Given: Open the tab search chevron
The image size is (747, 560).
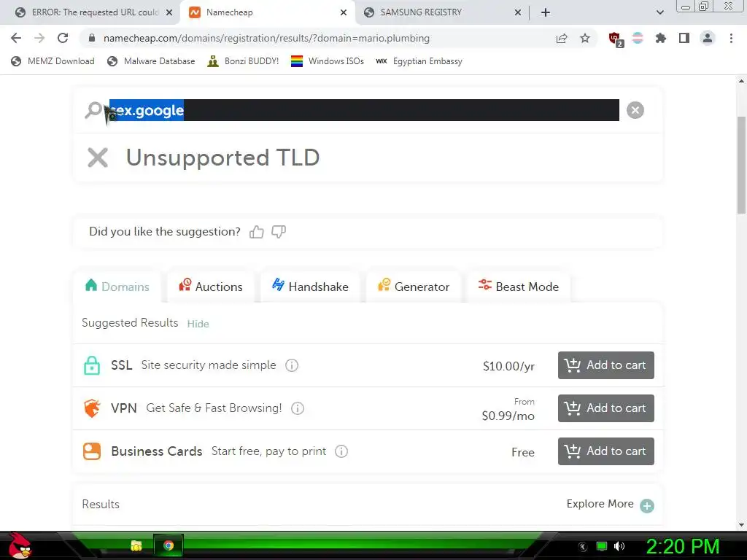Looking at the screenshot, I should coord(659,12).
